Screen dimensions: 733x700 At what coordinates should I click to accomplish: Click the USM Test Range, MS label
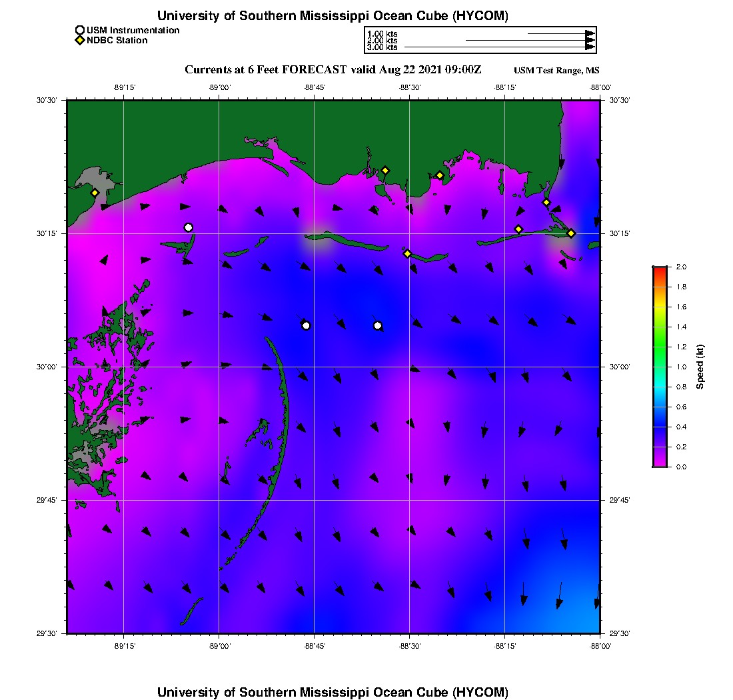pos(556,71)
